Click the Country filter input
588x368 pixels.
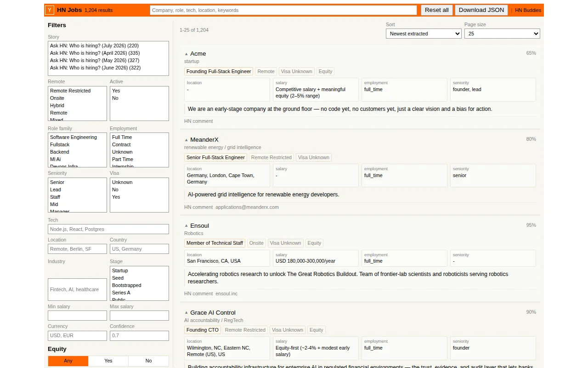pyautogui.click(x=139, y=249)
